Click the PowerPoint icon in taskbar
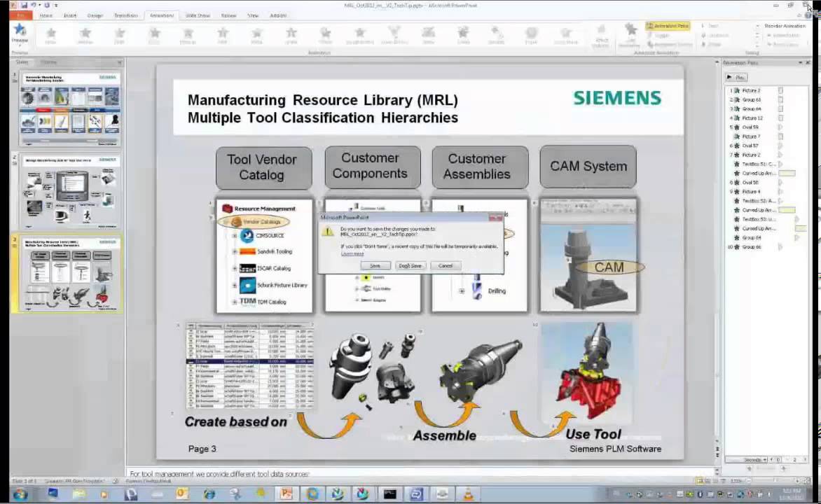 tap(286, 493)
